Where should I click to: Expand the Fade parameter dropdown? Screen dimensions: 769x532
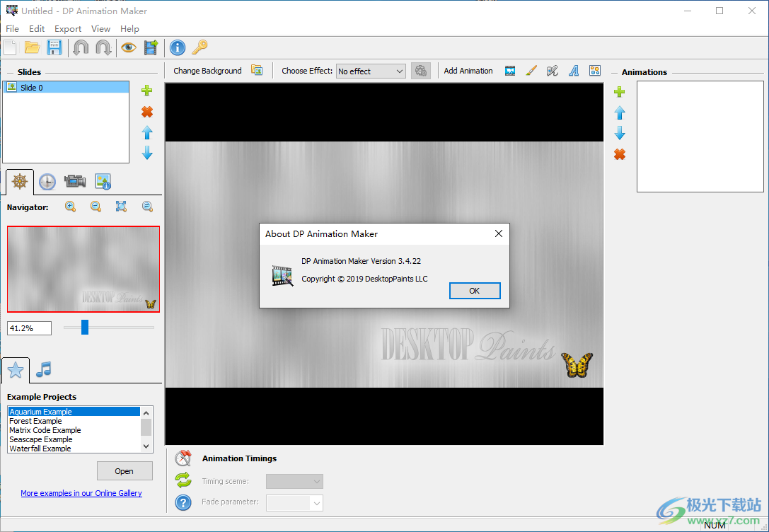(294, 502)
